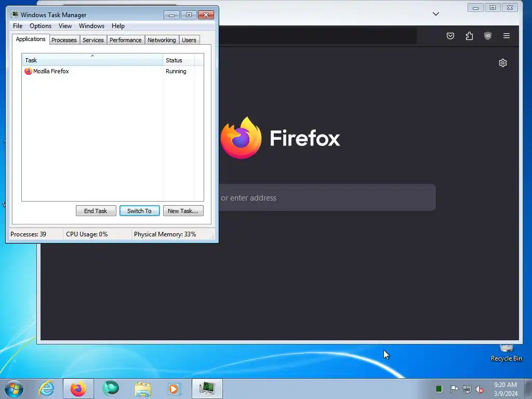Switch to the Services tab
Screen dimensions: 532x399
tap(93, 40)
